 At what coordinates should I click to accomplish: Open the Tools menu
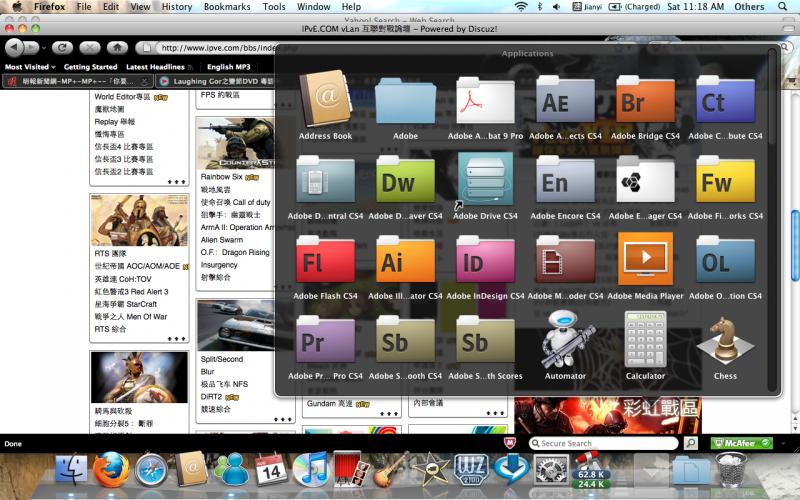point(274,7)
